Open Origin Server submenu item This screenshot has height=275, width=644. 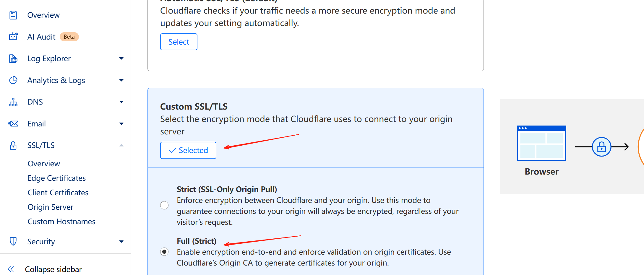50,207
